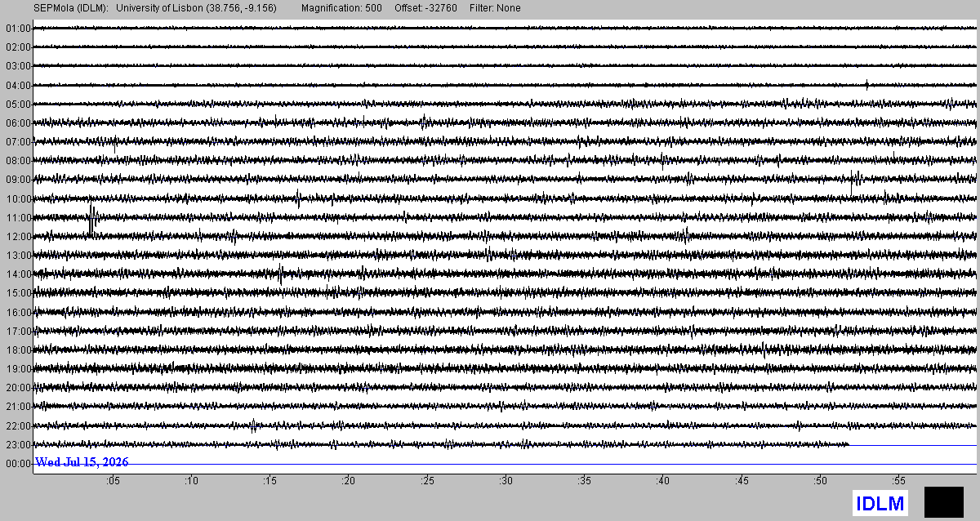The image size is (980, 521).
Task: Click the 20:00 hour label
Action: 18,388
